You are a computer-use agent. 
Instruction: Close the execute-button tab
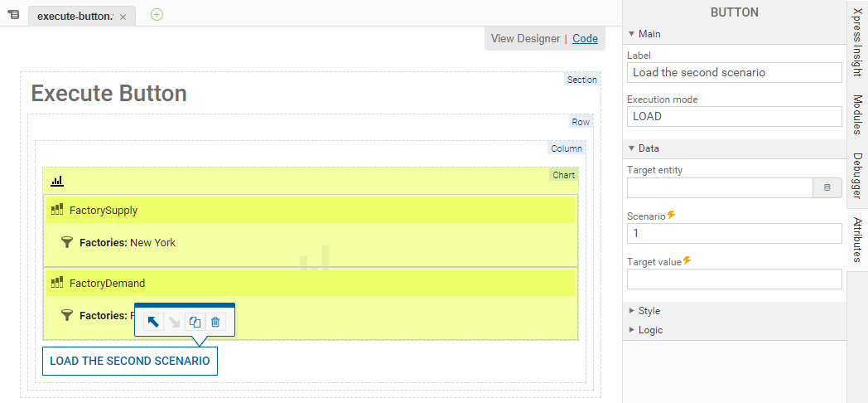pos(123,17)
